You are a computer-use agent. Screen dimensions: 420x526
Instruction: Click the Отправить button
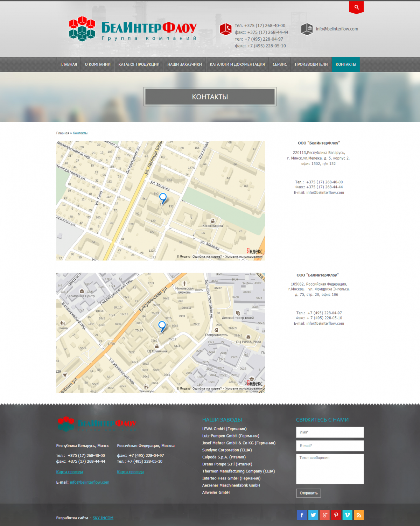tap(308, 493)
